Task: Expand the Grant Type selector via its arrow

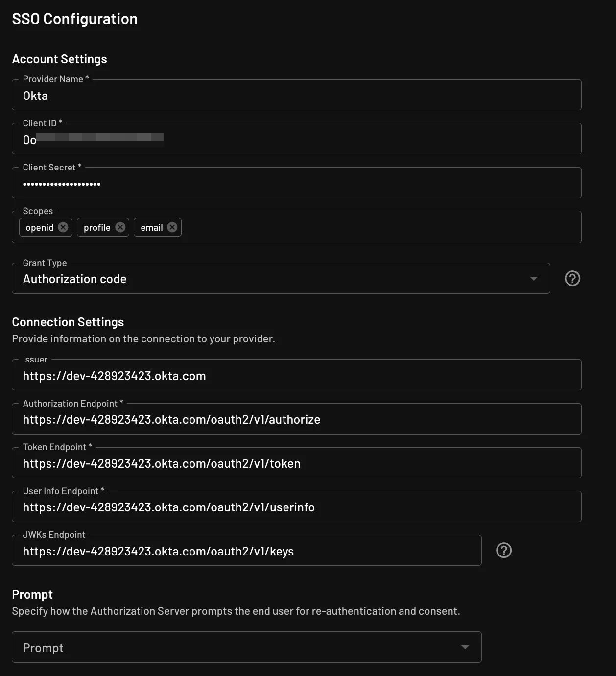Action: tap(533, 278)
